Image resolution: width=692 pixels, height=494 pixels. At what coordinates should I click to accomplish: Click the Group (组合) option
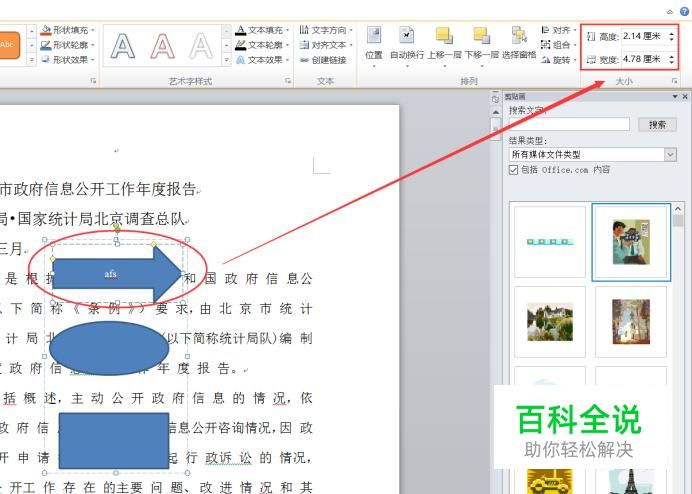tap(559, 45)
